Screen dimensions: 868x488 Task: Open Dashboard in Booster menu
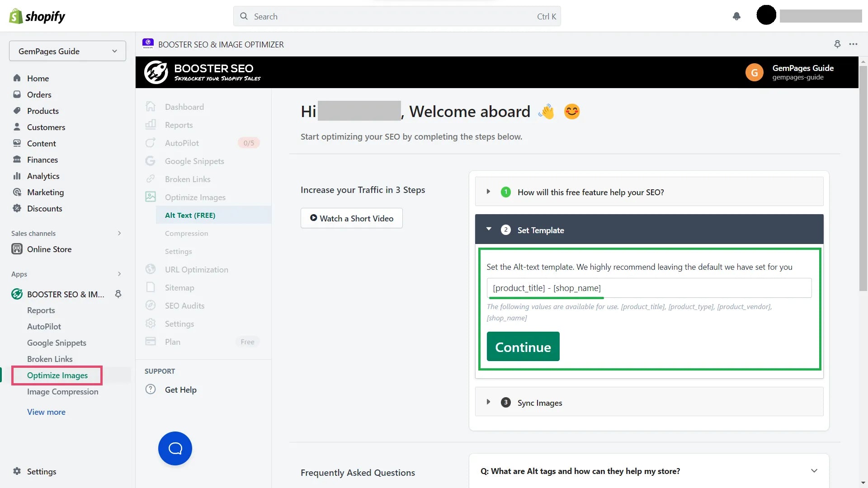click(x=184, y=107)
